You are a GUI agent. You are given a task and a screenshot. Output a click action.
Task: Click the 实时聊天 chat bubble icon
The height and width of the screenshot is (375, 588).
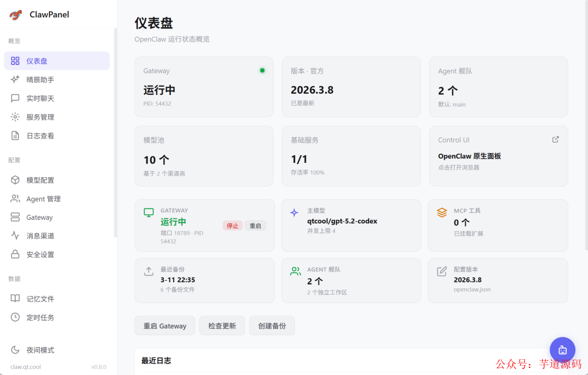15,98
